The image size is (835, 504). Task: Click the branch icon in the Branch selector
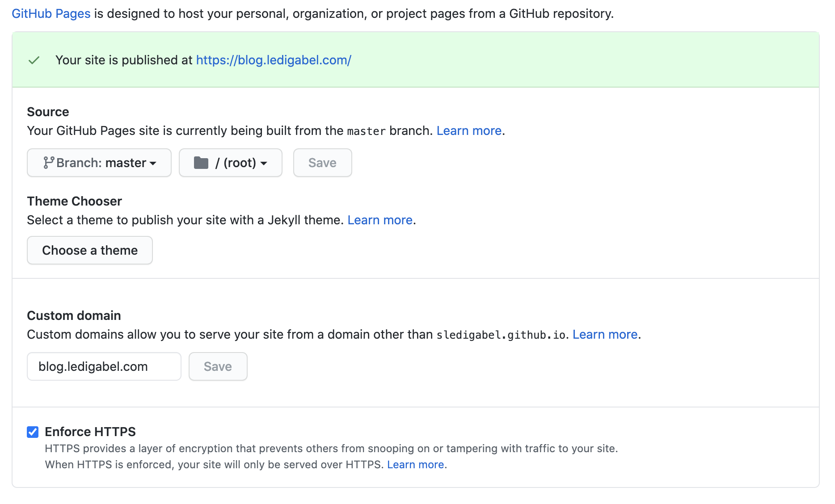49,163
